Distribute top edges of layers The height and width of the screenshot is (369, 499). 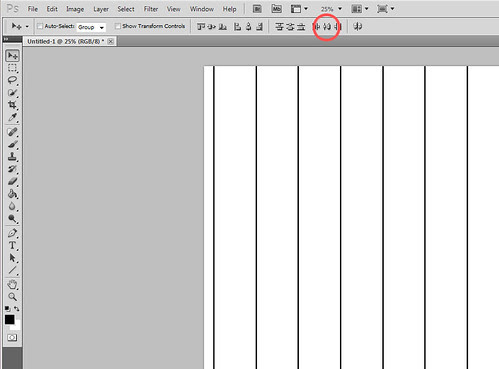[x=279, y=26]
